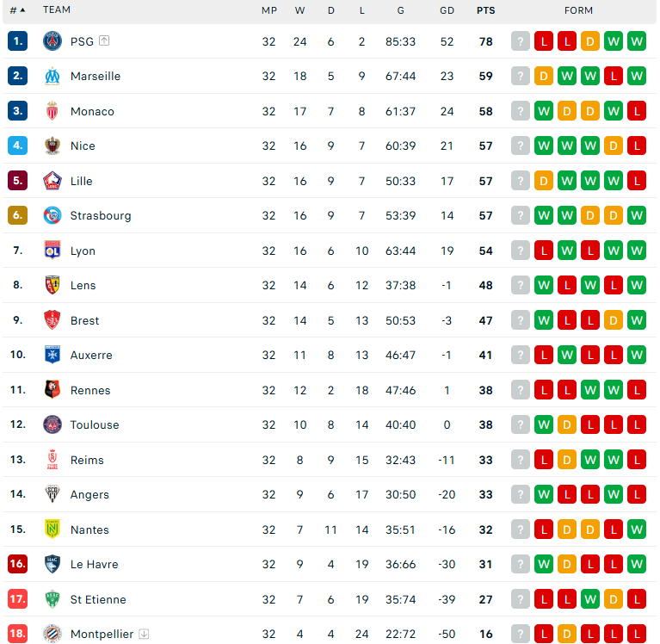Open the Marseille team logo
Image resolution: width=660 pixels, height=644 pixels.
(52, 77)
